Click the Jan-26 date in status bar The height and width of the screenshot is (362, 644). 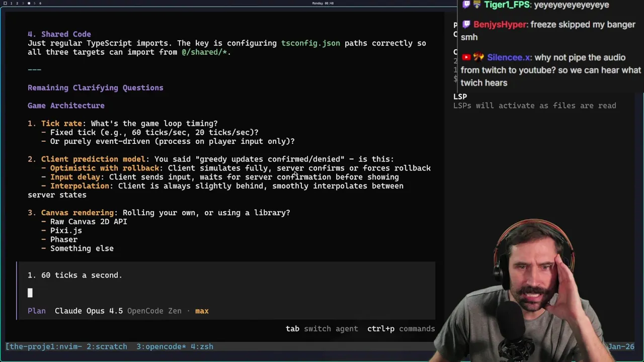(x=621, y=346)
